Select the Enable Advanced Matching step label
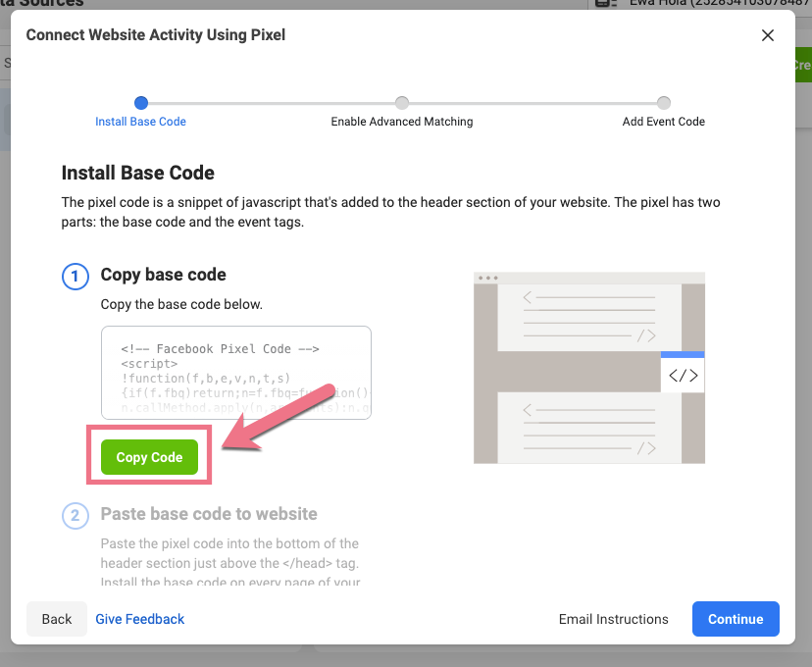812x667 pixels. (402, 122)
